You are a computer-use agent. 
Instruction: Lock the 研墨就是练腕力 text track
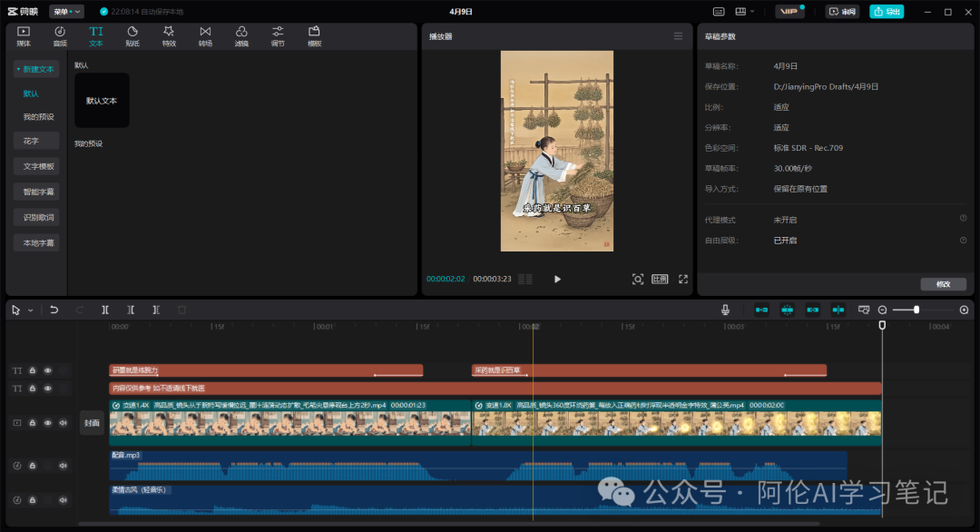click(33, 370)
